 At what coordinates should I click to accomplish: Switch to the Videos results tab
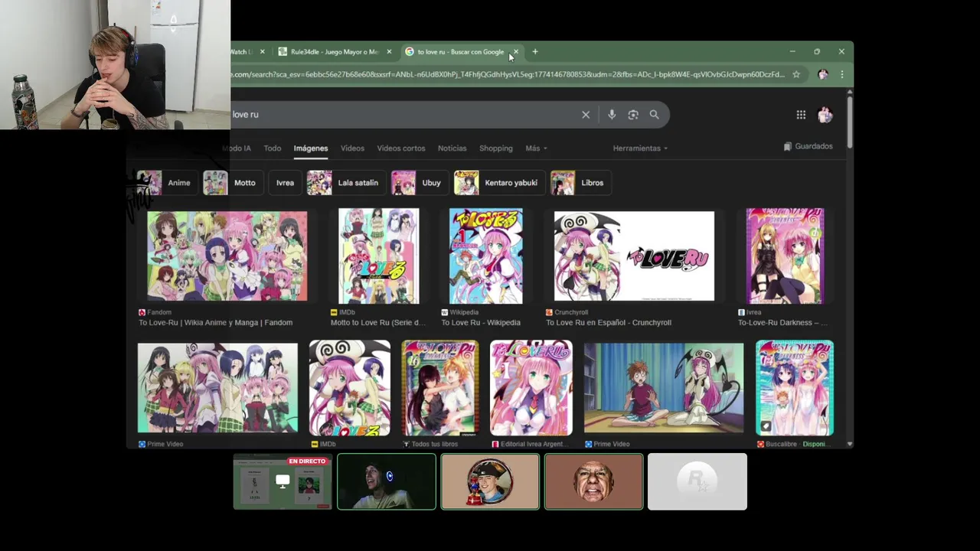[x=352, y=148]
